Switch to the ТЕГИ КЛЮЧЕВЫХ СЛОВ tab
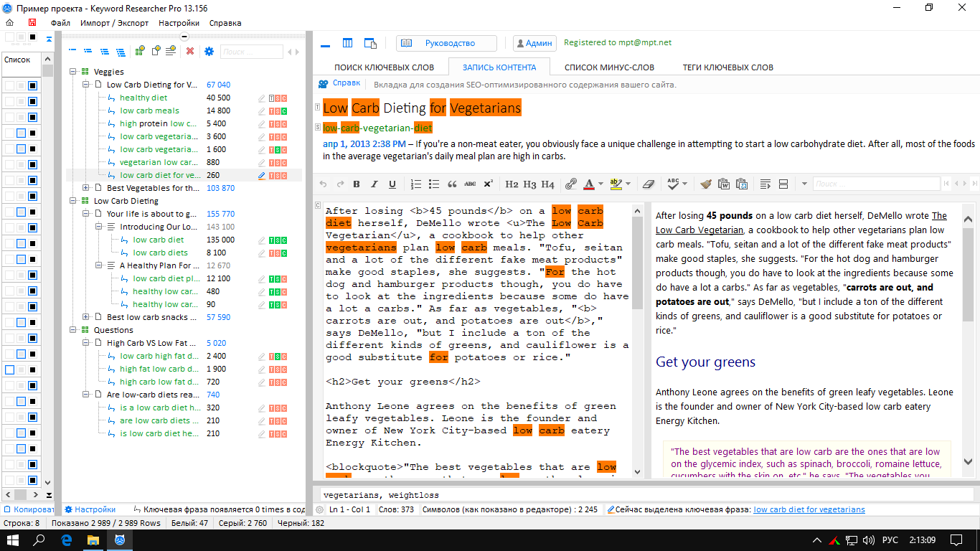Image resolution: width=980 pixels, height=551 pixels. pyautogui.click(x=727, y=67)
